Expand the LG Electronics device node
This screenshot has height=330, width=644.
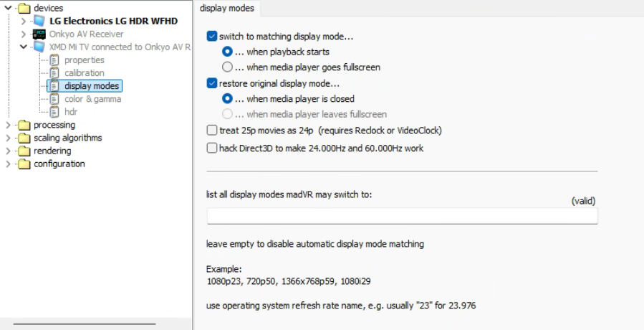pos(24,22)
